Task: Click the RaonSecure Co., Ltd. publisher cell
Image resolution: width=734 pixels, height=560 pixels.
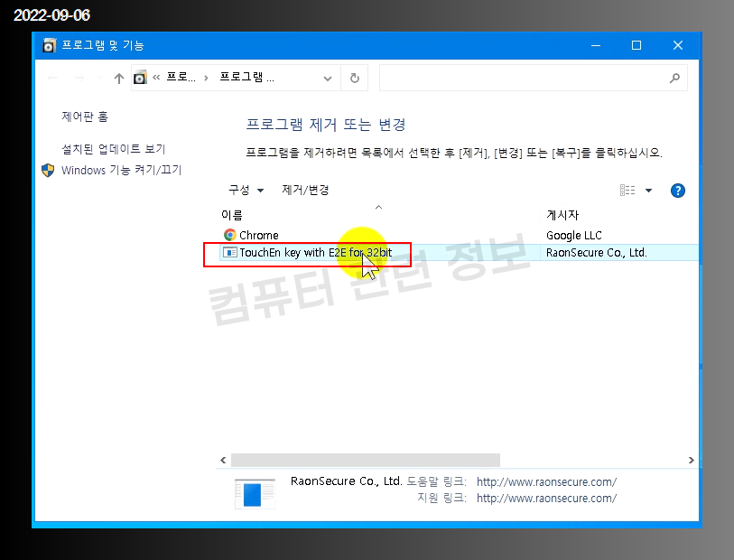Action: [597, 253]
